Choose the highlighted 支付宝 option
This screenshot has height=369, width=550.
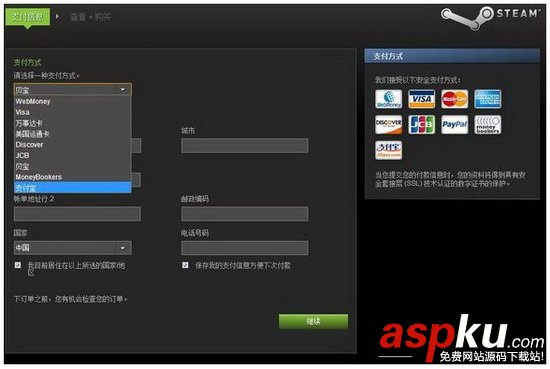[x=73, y=188]
